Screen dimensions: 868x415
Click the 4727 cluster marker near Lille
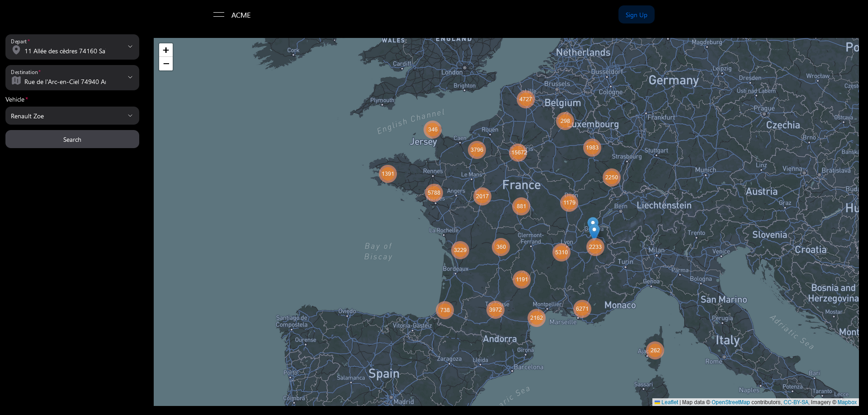tap(525, 99)
